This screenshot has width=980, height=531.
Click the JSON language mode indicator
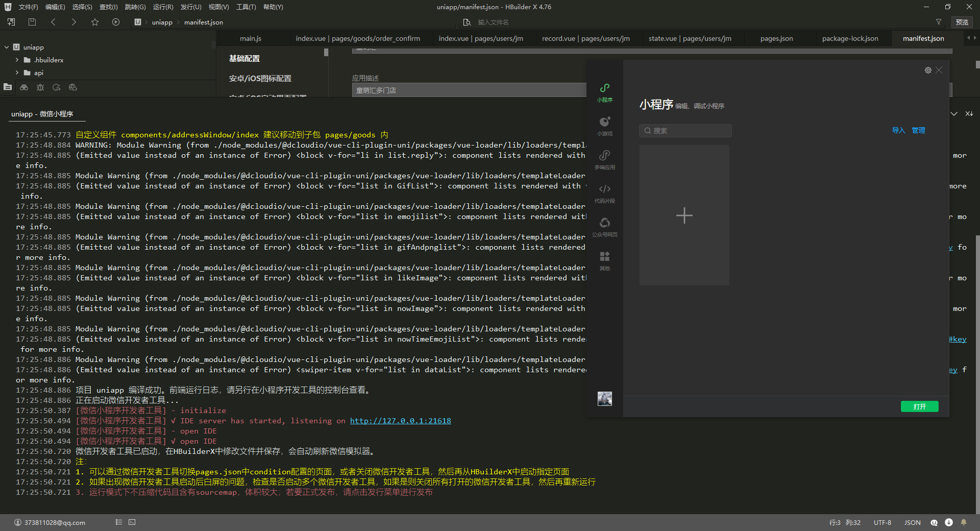[912, 522]
